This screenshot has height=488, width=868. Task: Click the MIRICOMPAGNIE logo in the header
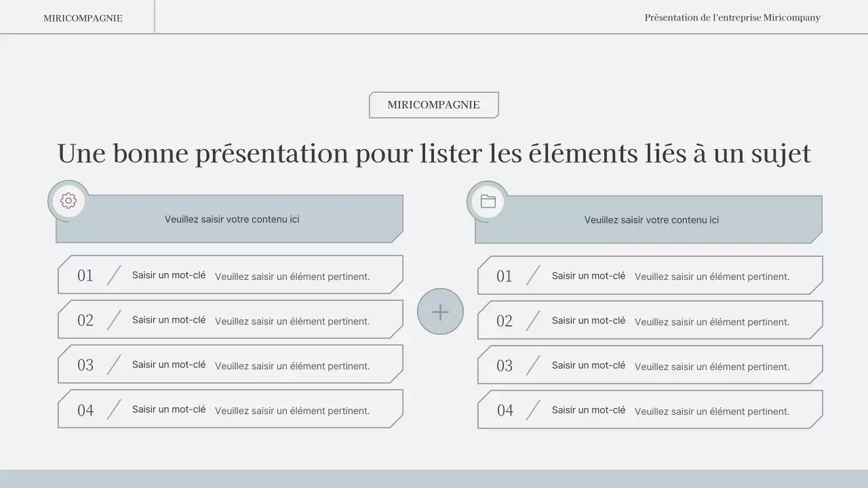(x=83, y=18)
